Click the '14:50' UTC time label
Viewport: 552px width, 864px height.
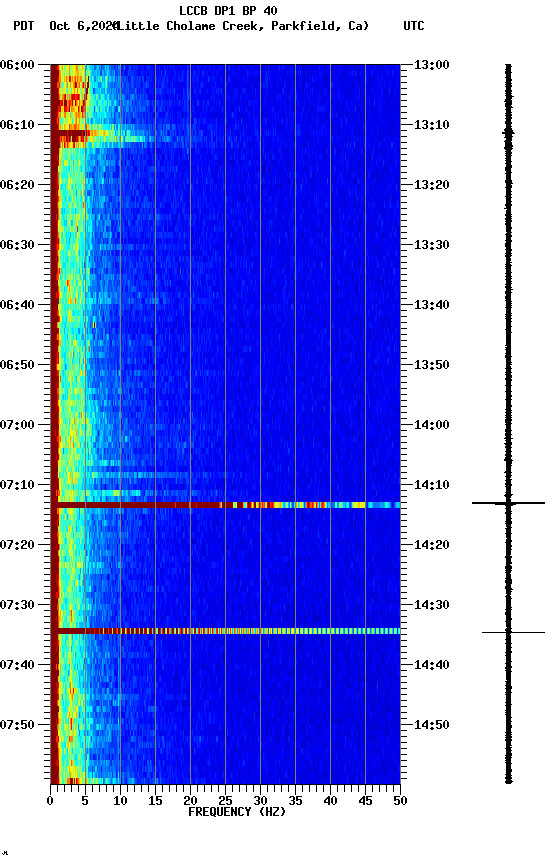(432, 726)
